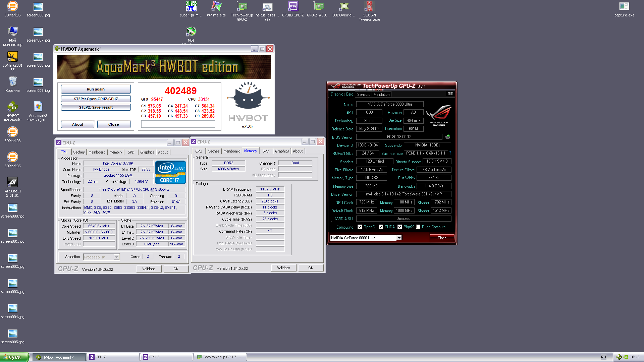
Task: Click GPU-Z BIOS save chip icon
Action: tap(447, 137)
